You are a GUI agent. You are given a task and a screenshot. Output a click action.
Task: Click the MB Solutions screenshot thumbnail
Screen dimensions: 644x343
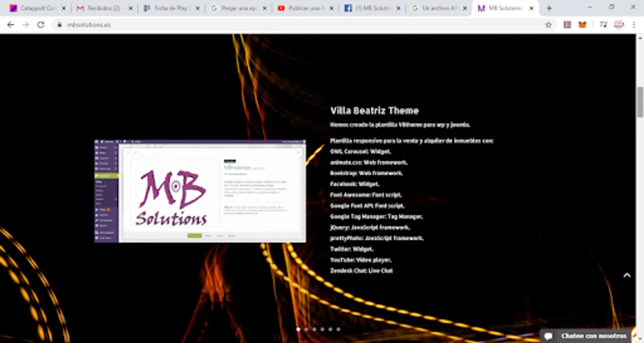[x=200, y=191]
